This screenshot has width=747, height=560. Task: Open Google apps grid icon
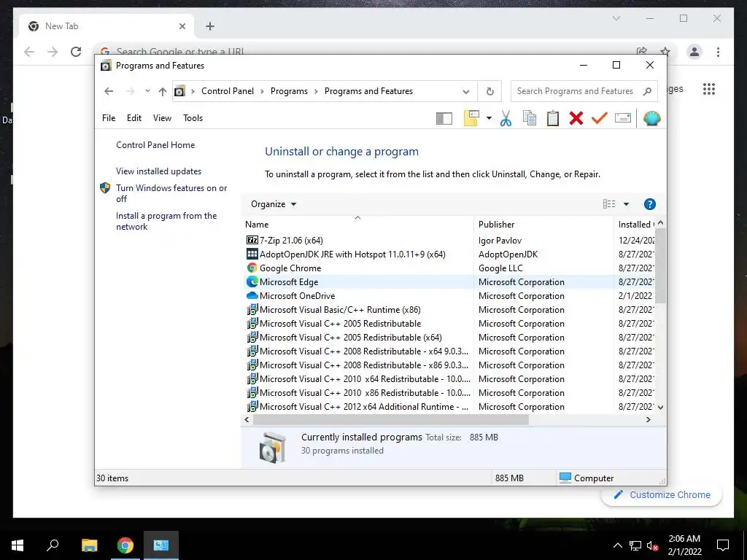pyautogui.click(x=709, y=89)
